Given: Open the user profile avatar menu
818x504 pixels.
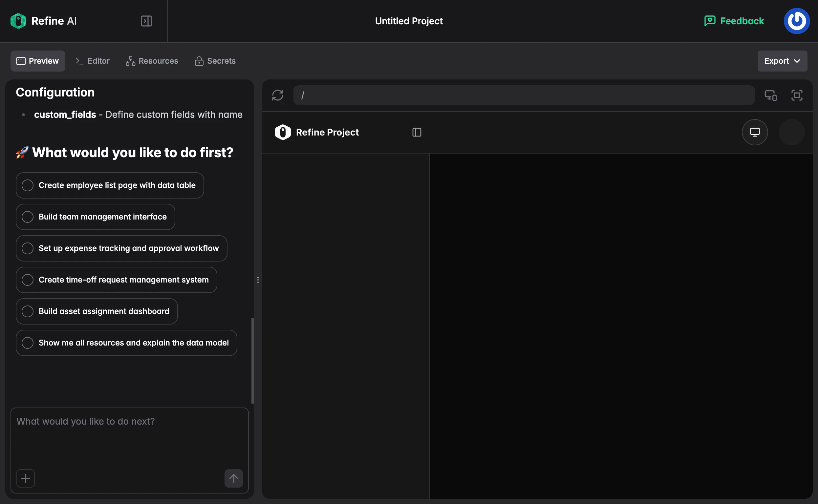Looking at the screenshot, I should point(797,21).
